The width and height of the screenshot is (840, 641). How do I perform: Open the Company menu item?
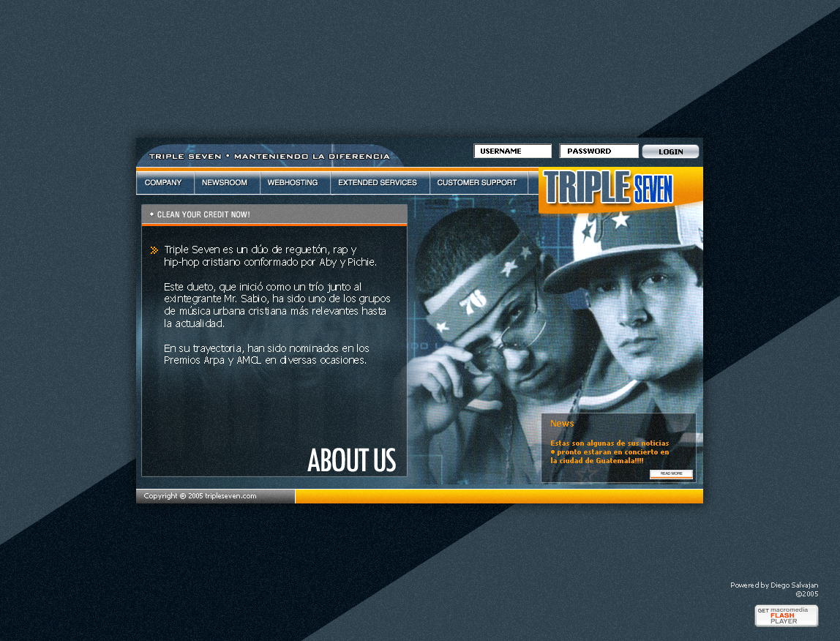(x=163, y=183)
